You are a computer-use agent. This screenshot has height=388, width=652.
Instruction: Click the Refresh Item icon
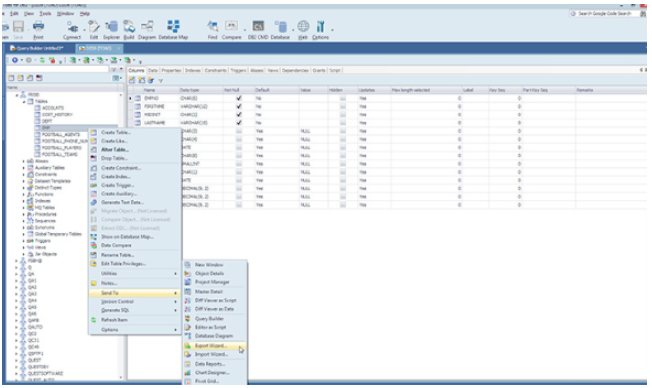pyautogui.click(x=94, y=320)
